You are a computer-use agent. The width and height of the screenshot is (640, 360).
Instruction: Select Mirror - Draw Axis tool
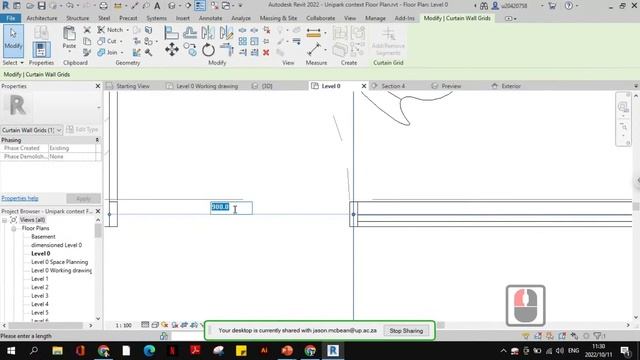pos(226,33)
